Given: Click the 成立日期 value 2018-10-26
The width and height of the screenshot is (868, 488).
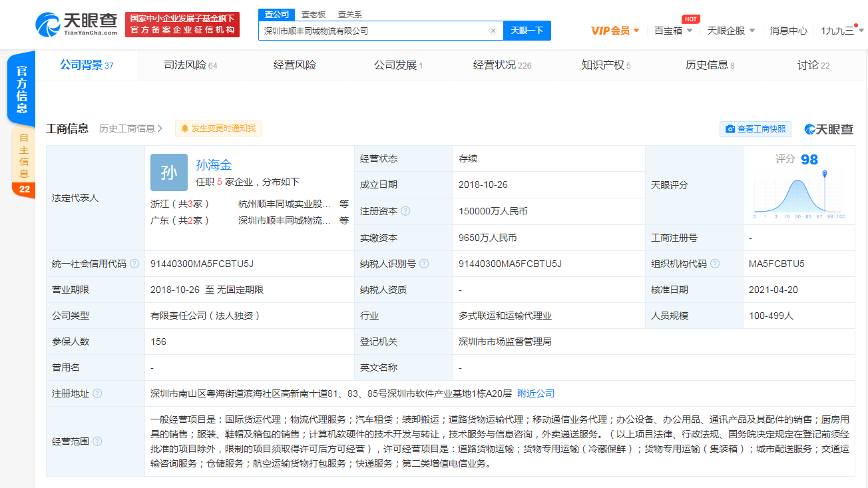Looking at the screenshot, I should tap(483, 184).
